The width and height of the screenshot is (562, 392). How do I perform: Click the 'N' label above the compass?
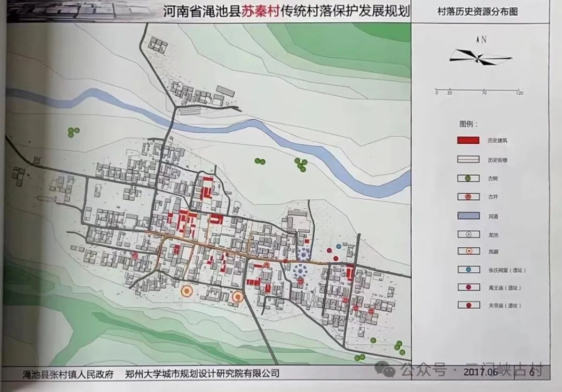[483, 40]
